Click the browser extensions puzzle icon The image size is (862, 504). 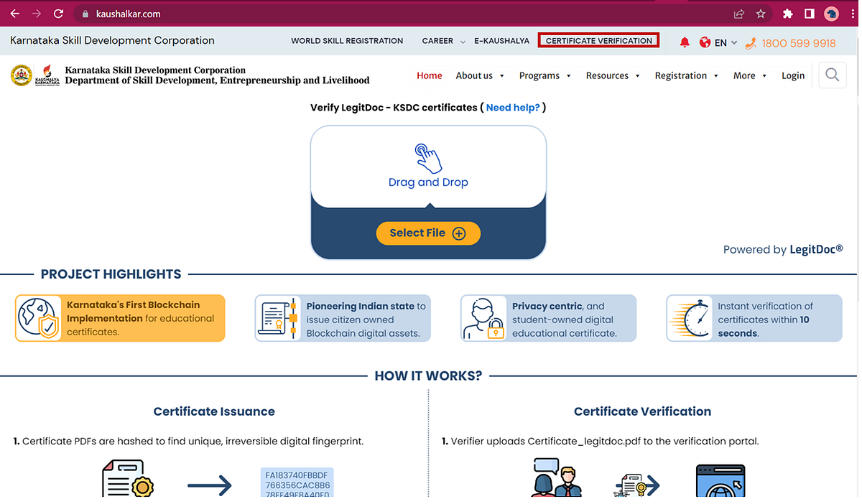(787, 13)
